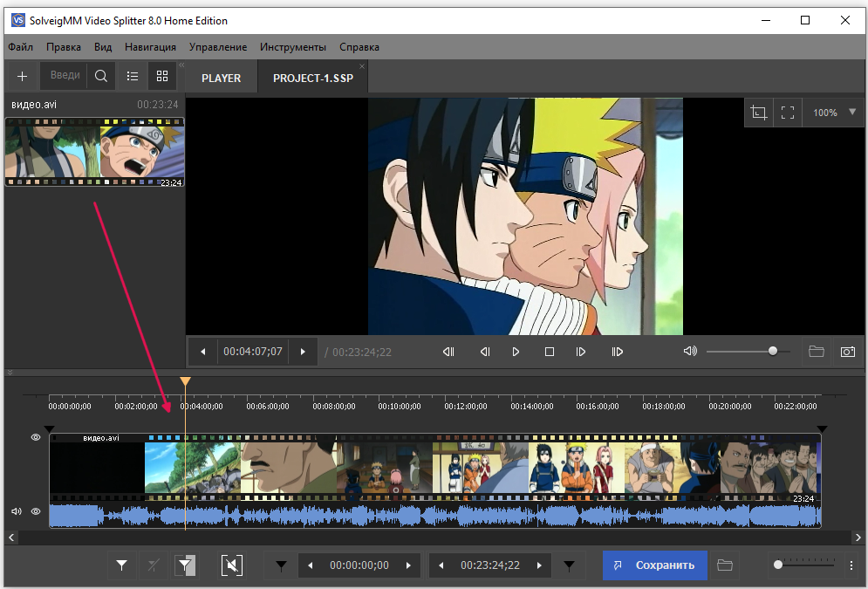
Task: Select the видео.avi thumbnail in library
Action: [95, 152]
